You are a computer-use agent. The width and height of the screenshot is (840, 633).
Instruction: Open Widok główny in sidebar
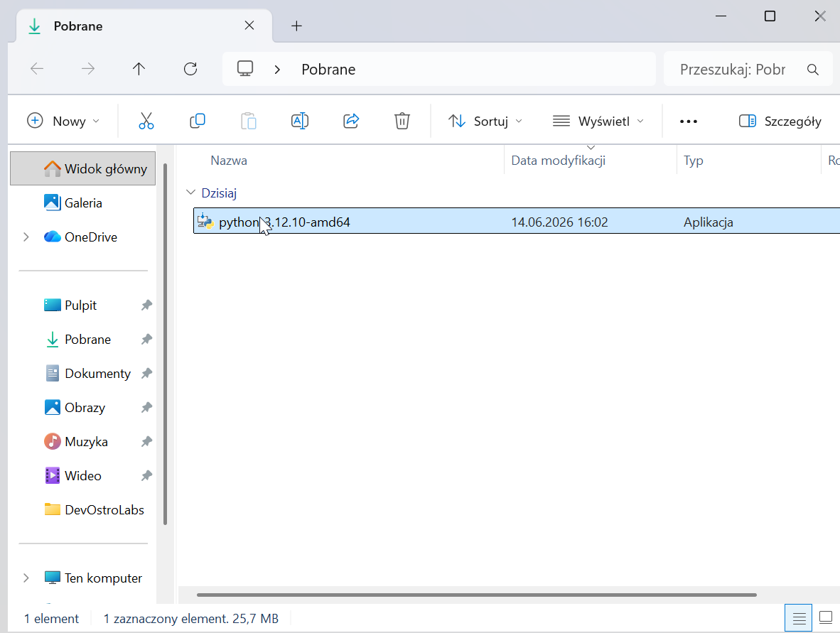point(83,168)
